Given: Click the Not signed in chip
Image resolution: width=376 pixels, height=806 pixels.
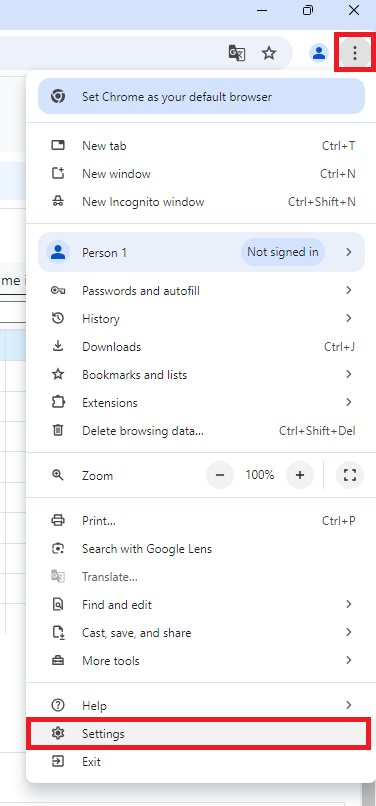Looking at the screenshot, I should point(283,252).
